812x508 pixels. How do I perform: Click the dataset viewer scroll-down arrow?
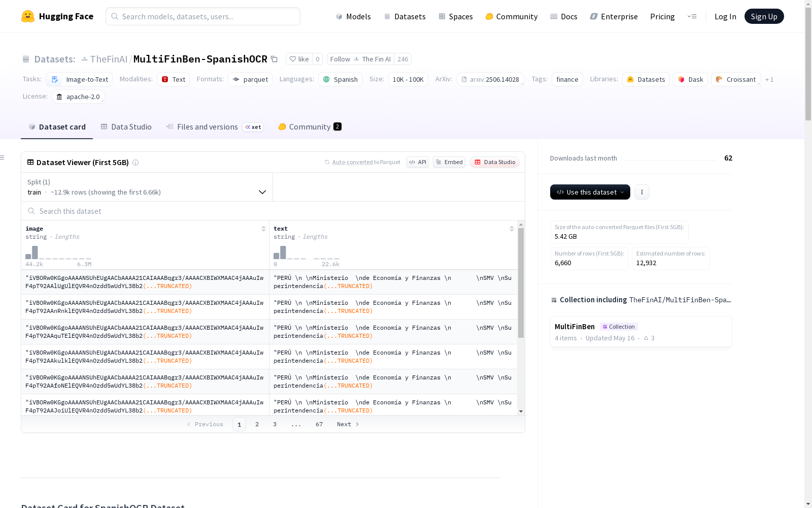[521, 411]
